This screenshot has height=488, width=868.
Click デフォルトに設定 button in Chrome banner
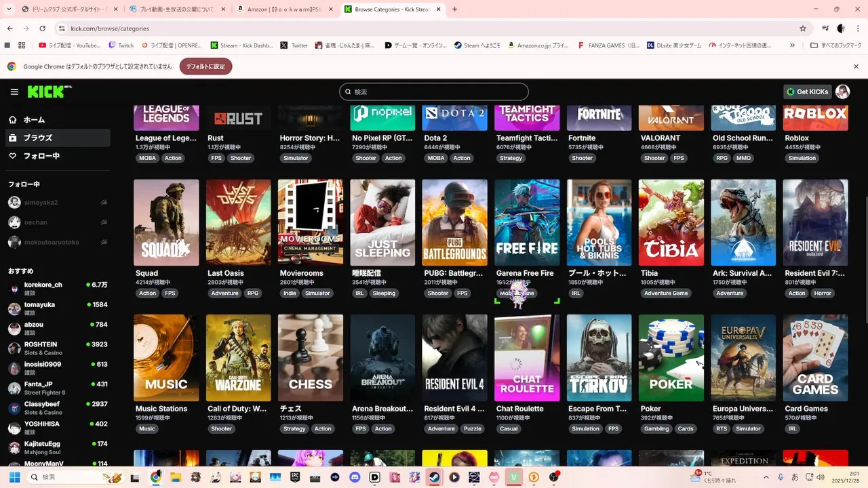tap(205, 66)
